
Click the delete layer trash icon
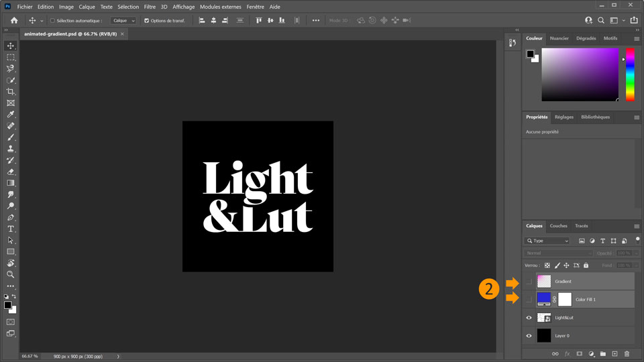(627, 353)
